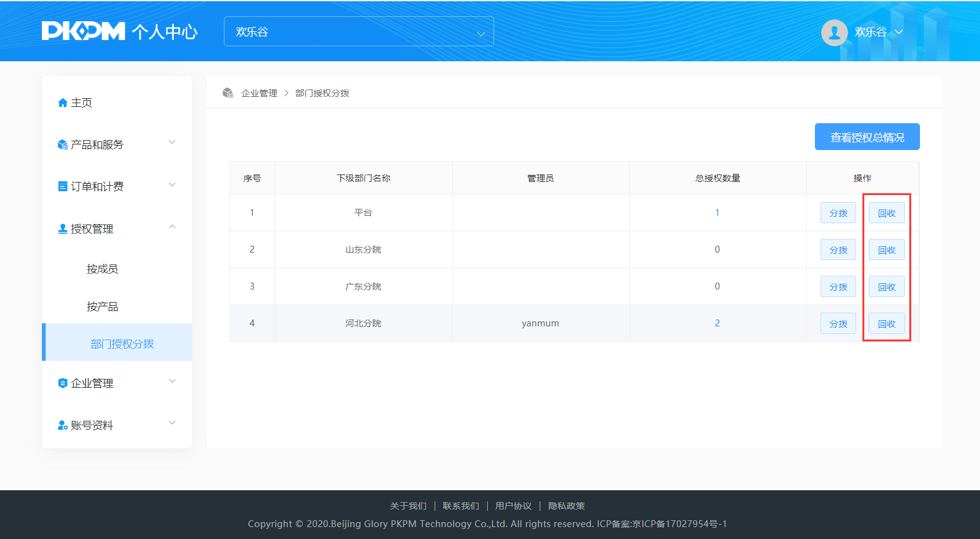This screenshot has height=539, width=980.
Task: Click the user avatar in top right
Action: [834, 33]
